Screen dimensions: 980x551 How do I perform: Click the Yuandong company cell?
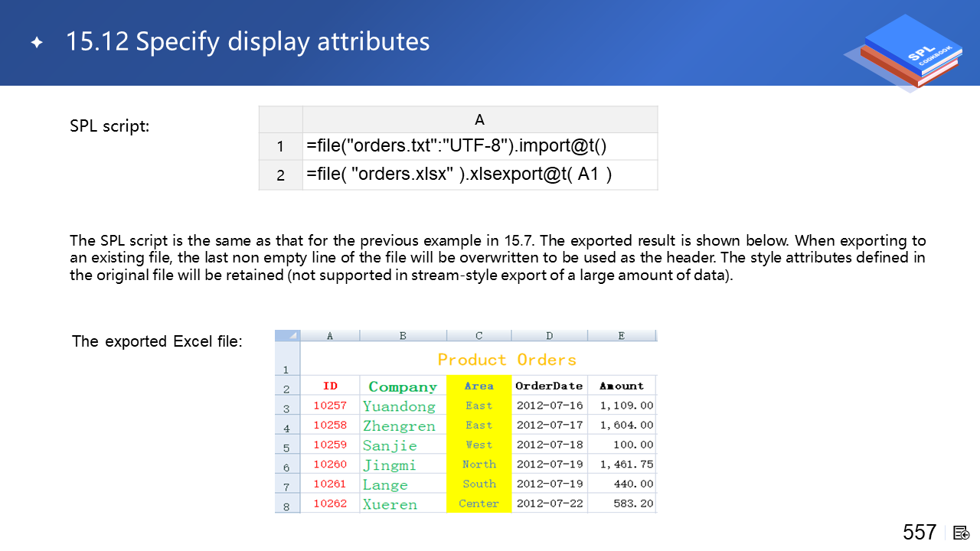pyautogui.click(x=399, y=406)
